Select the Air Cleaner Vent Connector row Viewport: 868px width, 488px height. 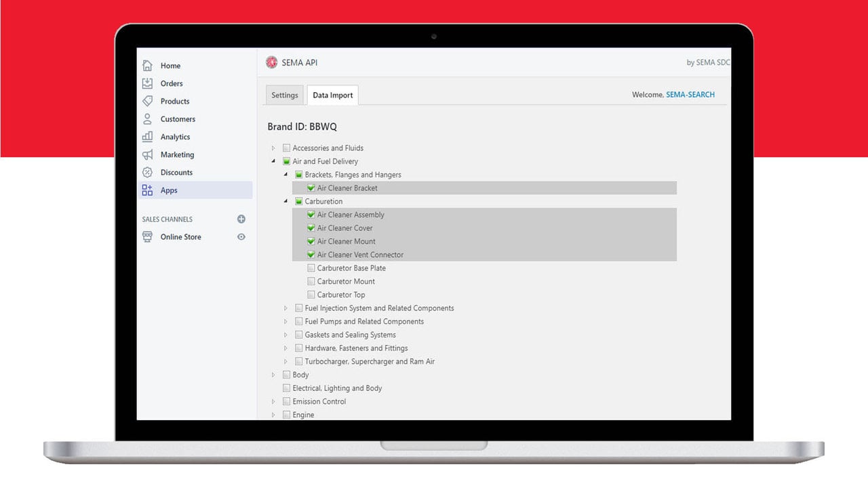click(484, 255)
